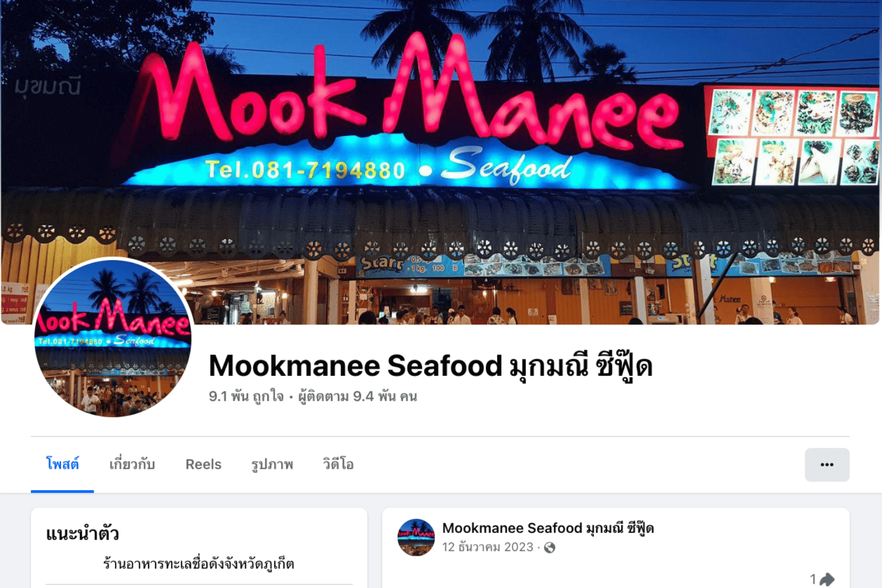Open the small page avatar on post
Screen dimensions: 882x588
(416, 537)
